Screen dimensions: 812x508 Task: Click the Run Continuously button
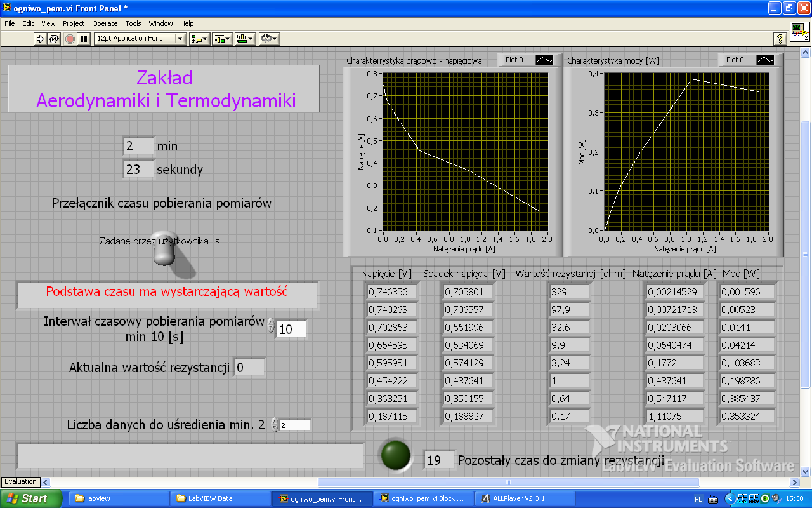point(54,39)
